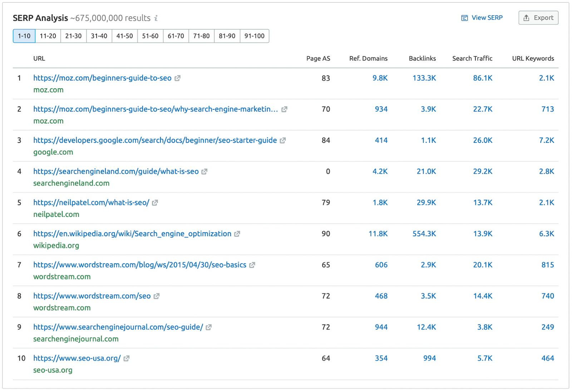This screenshot has height=392, width=572.
Task: Open external link icon for neilpatel.com what-is-seo
Action: tap(155, 203)
